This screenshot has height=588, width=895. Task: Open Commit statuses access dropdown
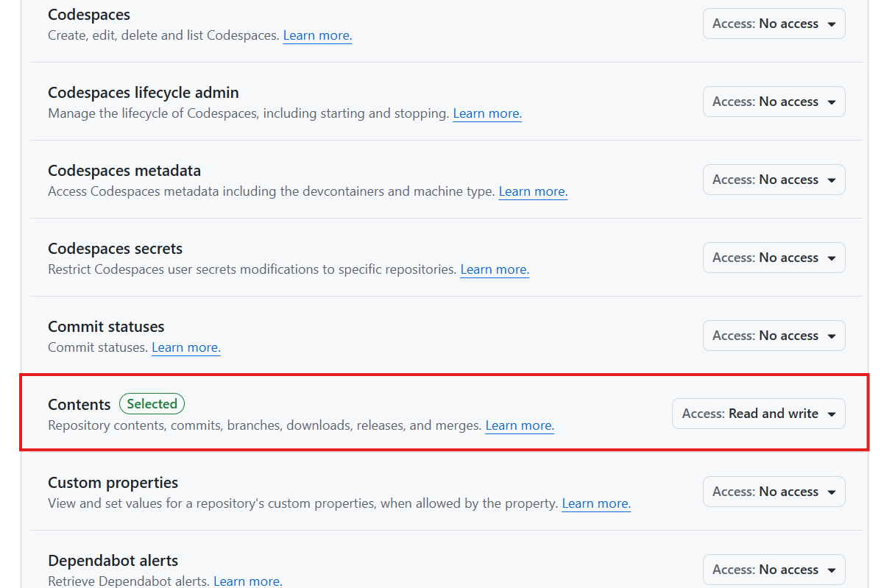(x=774, y=336)
